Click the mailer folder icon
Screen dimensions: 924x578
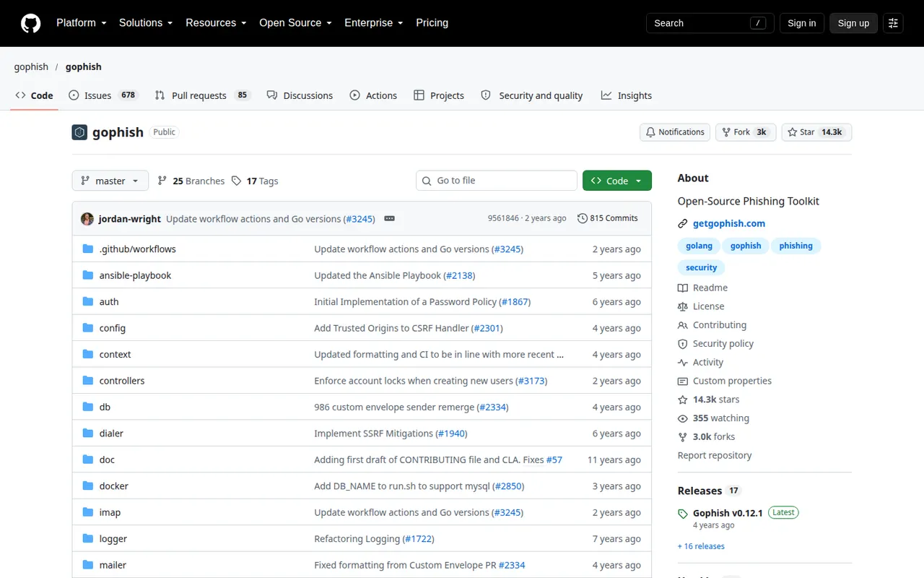click(88, 565)
